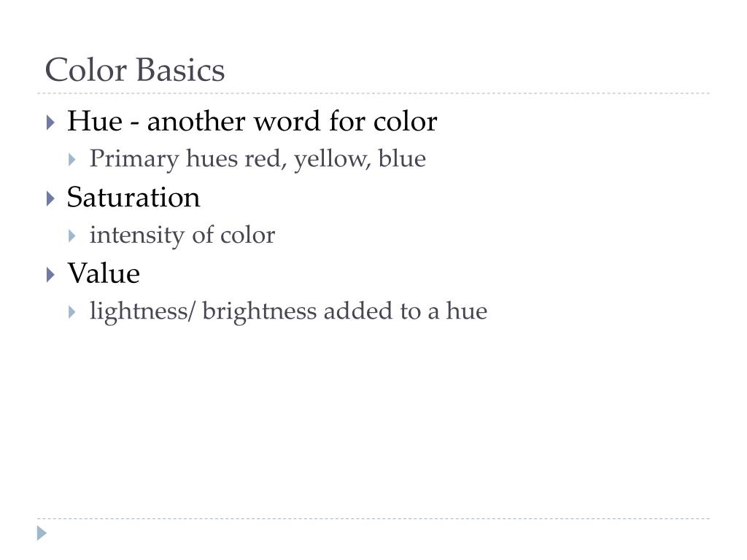Click the word 'blue' in the hues line
The image size is (747, 560).
point(402,158)
